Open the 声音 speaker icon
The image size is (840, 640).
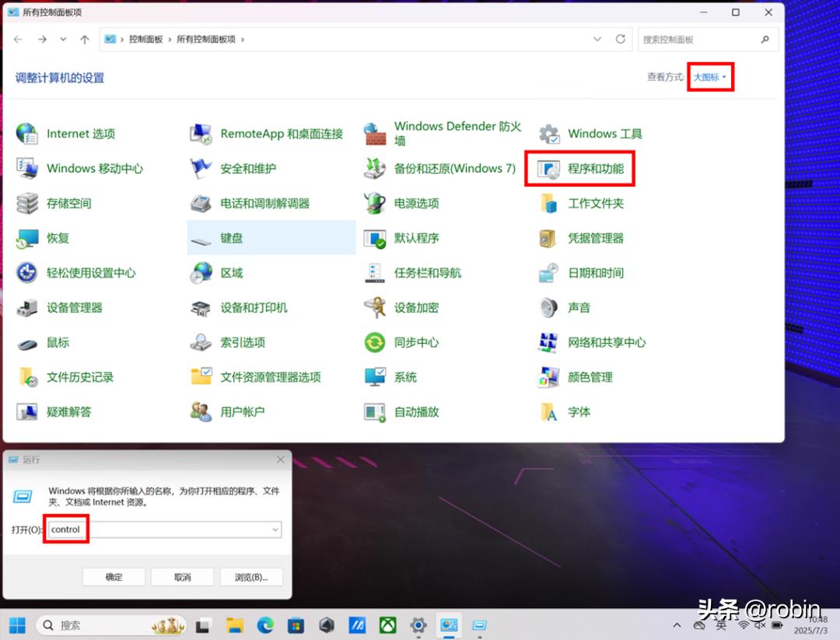[549, 307]
